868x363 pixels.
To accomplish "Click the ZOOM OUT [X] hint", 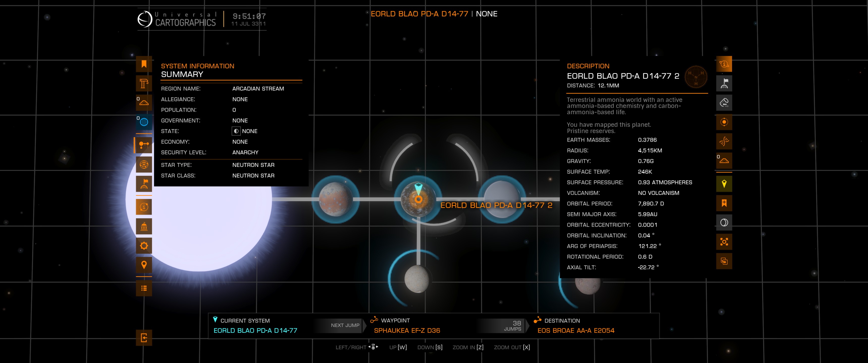I will click(512, 347).
